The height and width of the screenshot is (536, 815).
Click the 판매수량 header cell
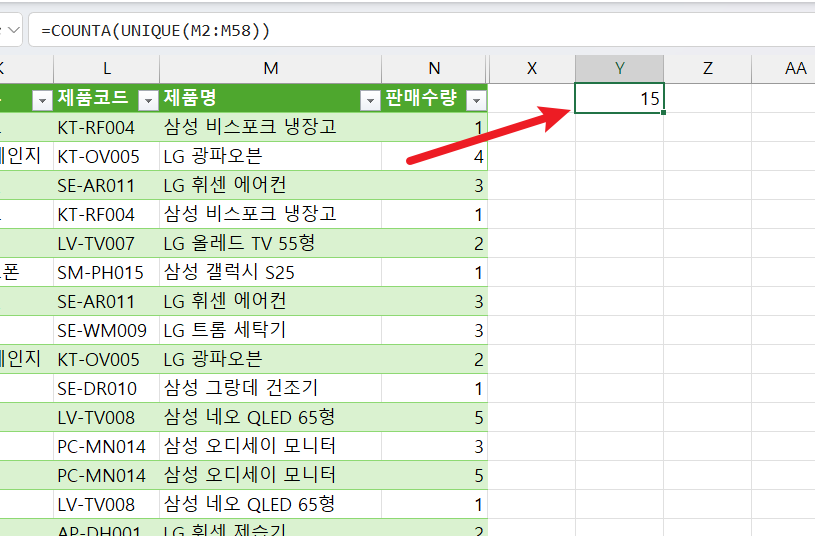(435, 98)
